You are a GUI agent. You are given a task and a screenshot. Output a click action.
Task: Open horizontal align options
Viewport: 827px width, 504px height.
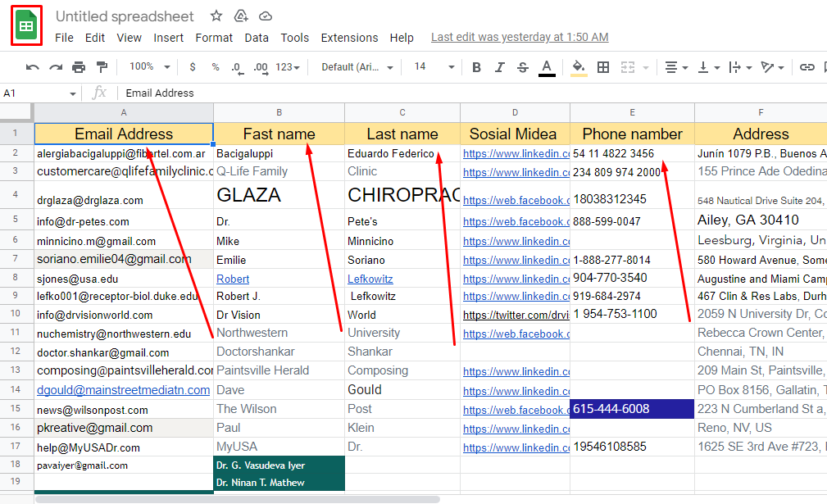[x=676, y=67]
